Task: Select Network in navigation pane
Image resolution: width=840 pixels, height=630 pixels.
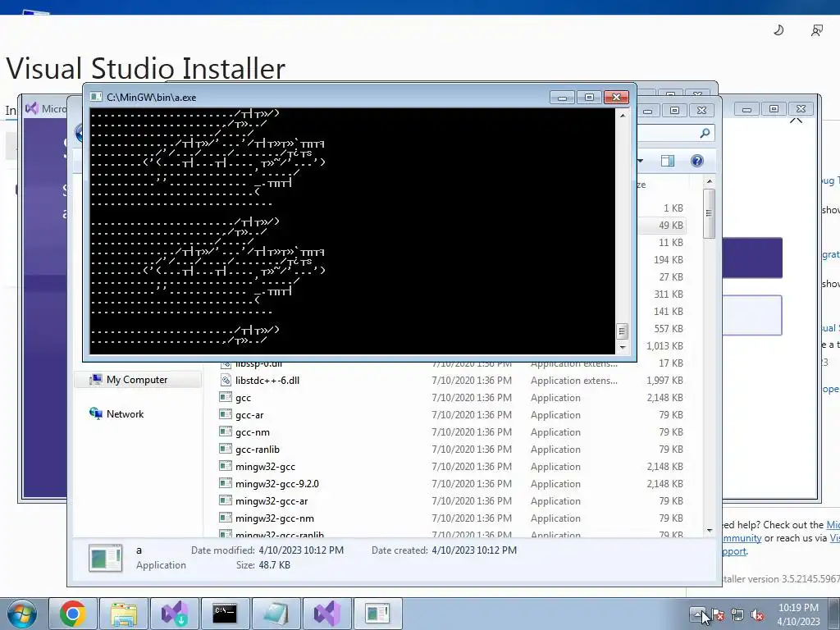Action: pos(125,413)
